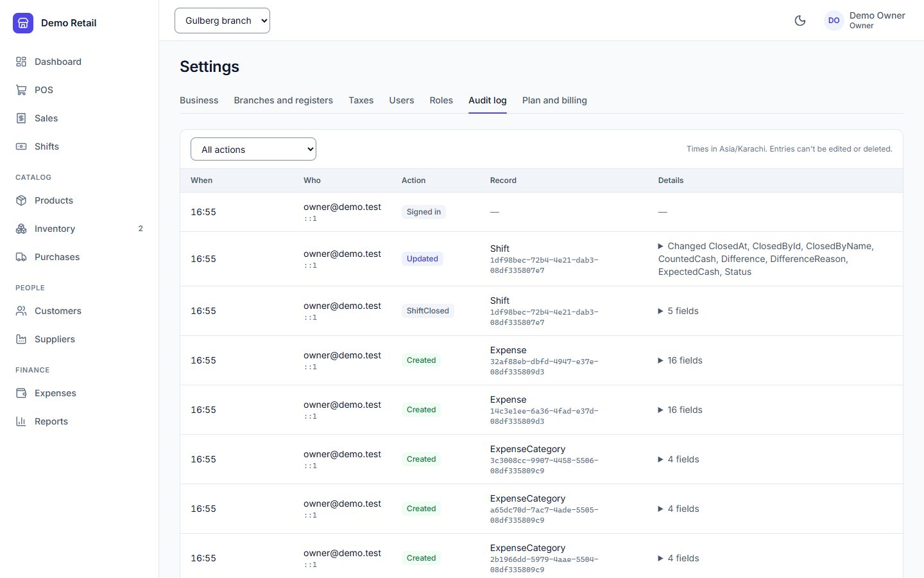The width and height of the screenshot is (924, 578).
Task: Click Created badge for Expense 32af88eb
Action: (x=421, y=360)
